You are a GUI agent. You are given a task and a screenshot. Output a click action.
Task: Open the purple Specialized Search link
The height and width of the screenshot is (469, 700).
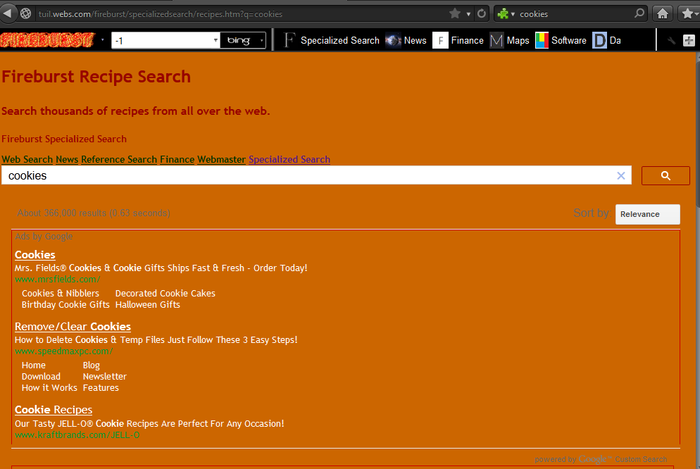[x=289, y=159]
